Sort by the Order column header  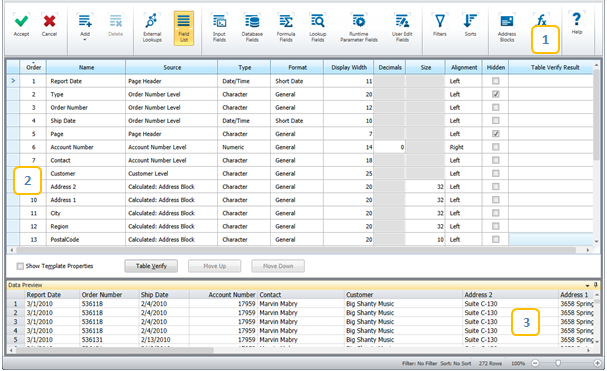pyautogui.click(x=33, y=67)
